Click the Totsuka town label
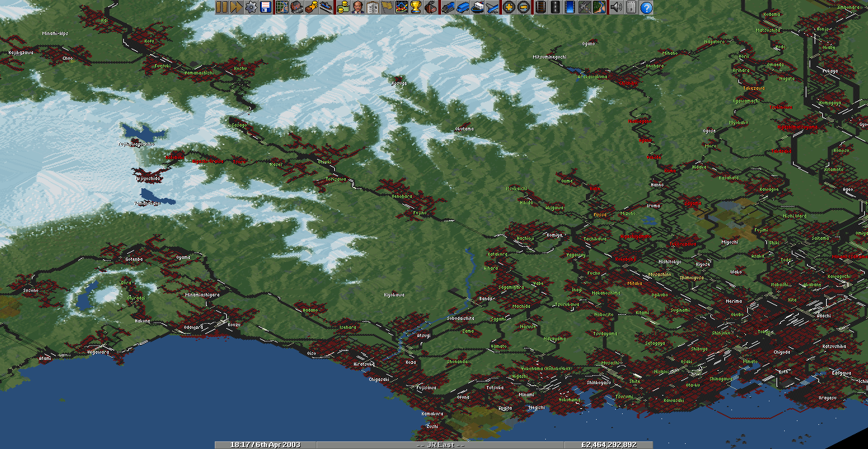 (x=495, y=387)
